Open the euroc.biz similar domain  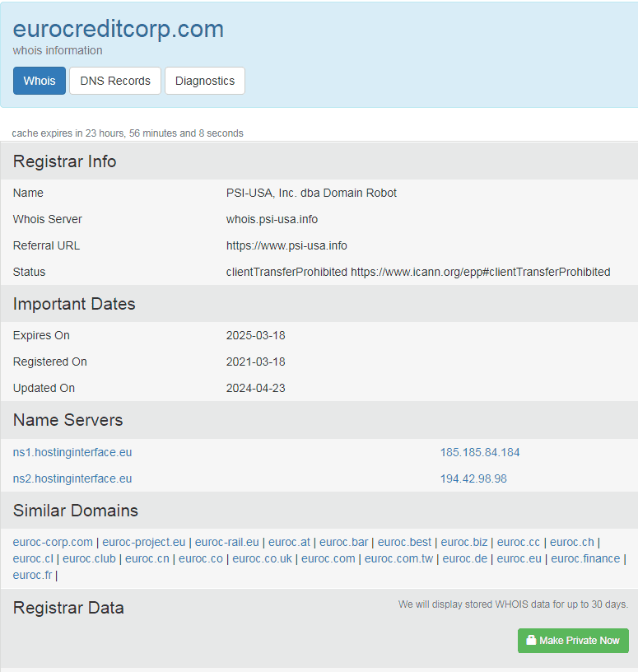click(x=464, y=542)
